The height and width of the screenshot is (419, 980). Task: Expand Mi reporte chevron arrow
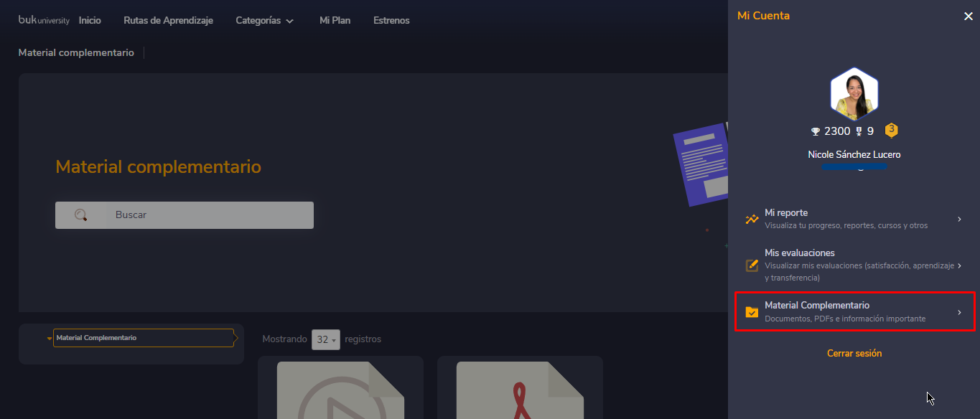(x=959, y=219)
